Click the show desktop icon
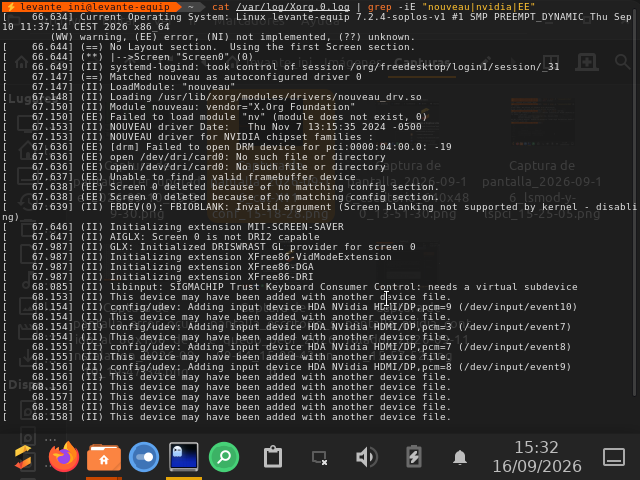This screenshot has width=640, height=480. (614, 457)
